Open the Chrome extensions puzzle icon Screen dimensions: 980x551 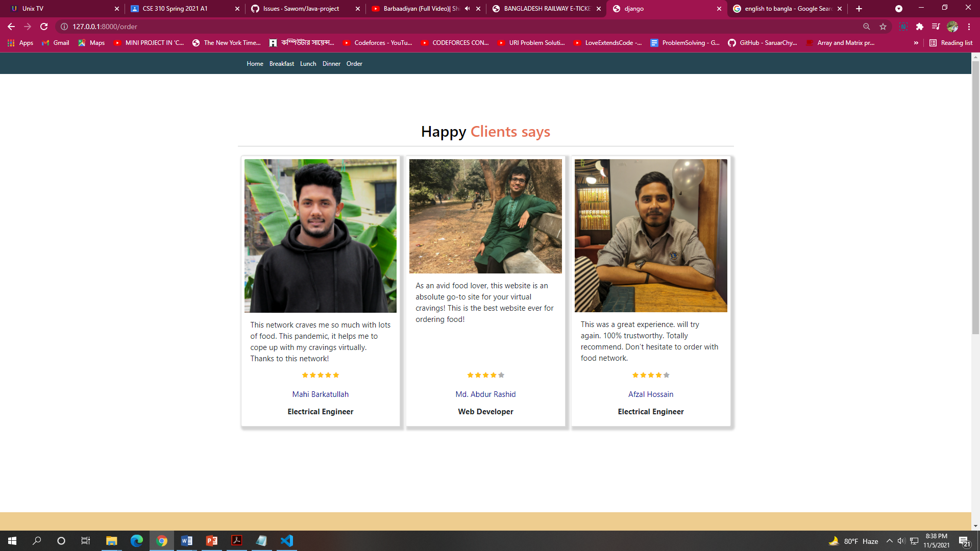[920, 27]
